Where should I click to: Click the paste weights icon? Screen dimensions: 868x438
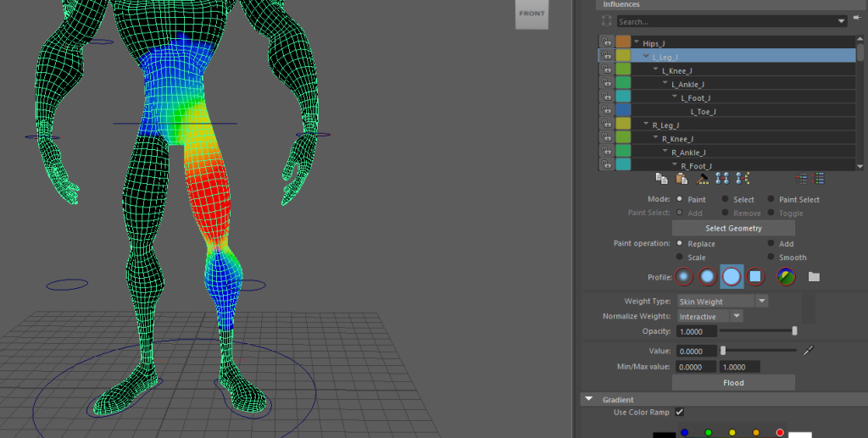[x=682, y=179]
